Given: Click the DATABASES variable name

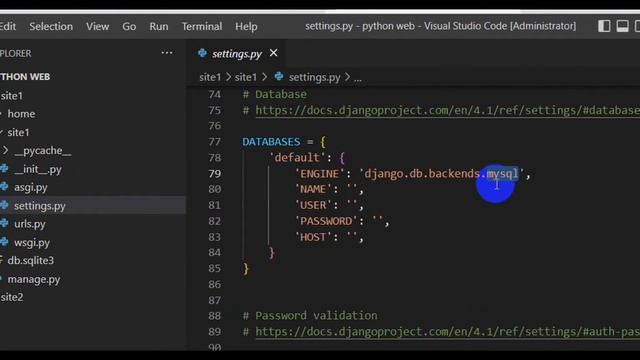Looking at the screenshot, I should click(x=271, y=142).
